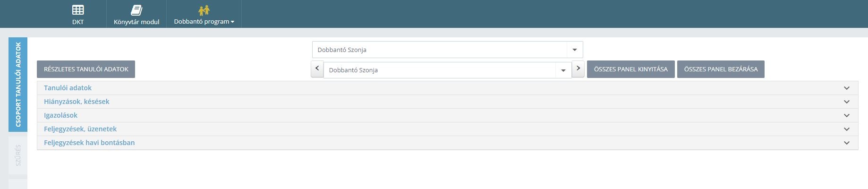
Task: Open the Dobbantó program menu
Action: (204, 21)
